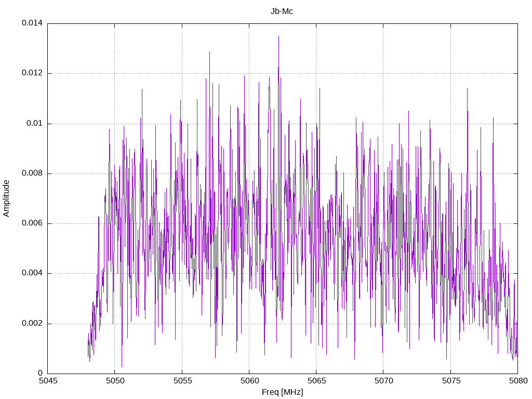This screenshot has width=532, height=399.
Task: Click the 5075 x-axis tick label
Action: [x=451, y=381]
